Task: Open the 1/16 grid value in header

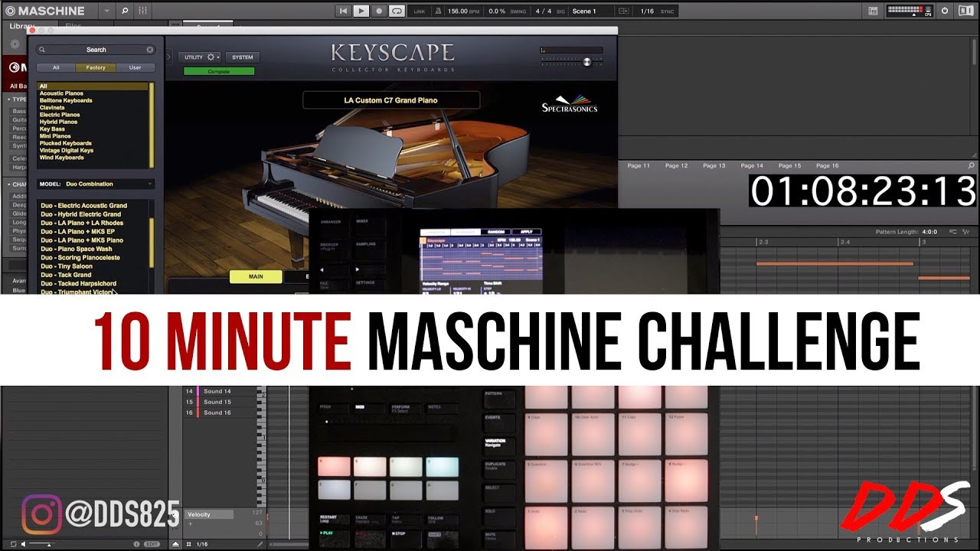Action: (646, 11)
